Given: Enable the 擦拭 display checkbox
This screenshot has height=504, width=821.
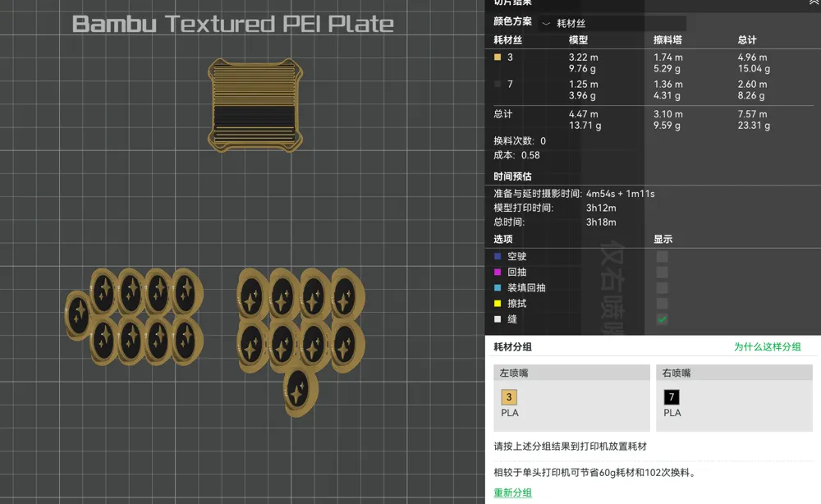Looking at the screenshot, I should coord(662,304).
